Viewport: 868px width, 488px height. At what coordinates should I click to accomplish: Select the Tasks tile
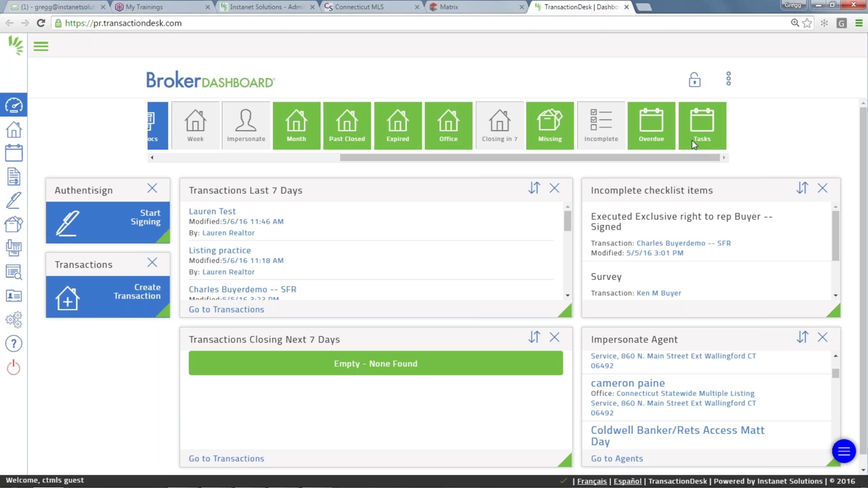(x=702, y=125)
